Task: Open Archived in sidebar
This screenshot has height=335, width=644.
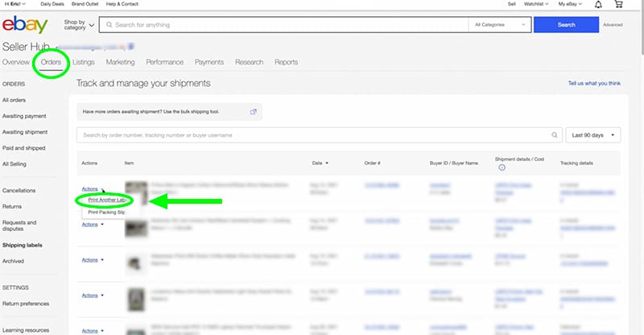Action: tap(13, 261)
